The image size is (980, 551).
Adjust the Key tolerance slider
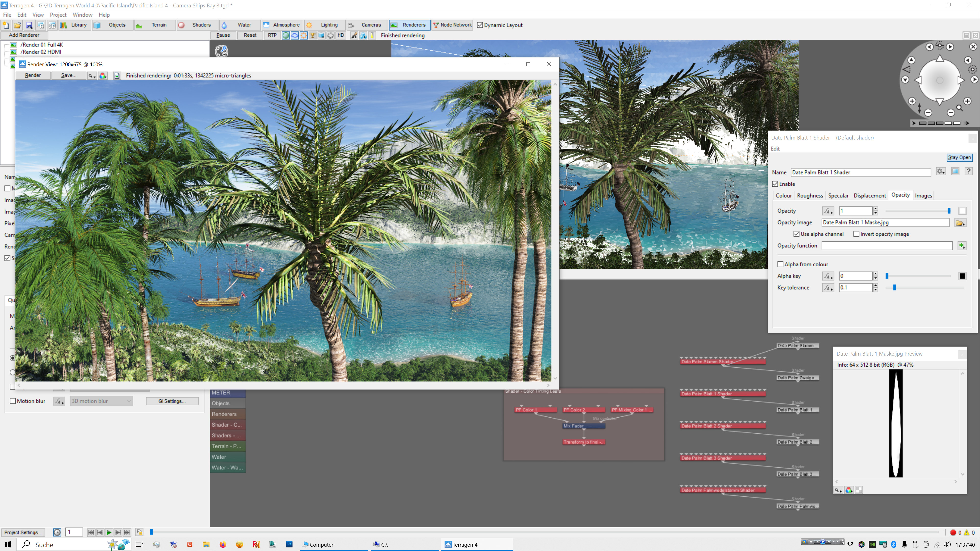[895, 287]
